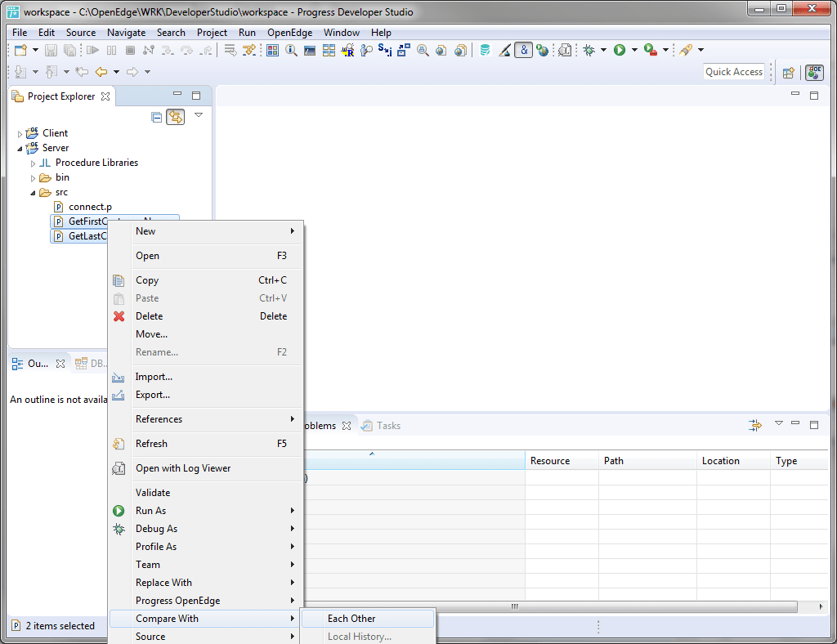
Task: Click the Last Edit Location icon
Action: point(82,71)
